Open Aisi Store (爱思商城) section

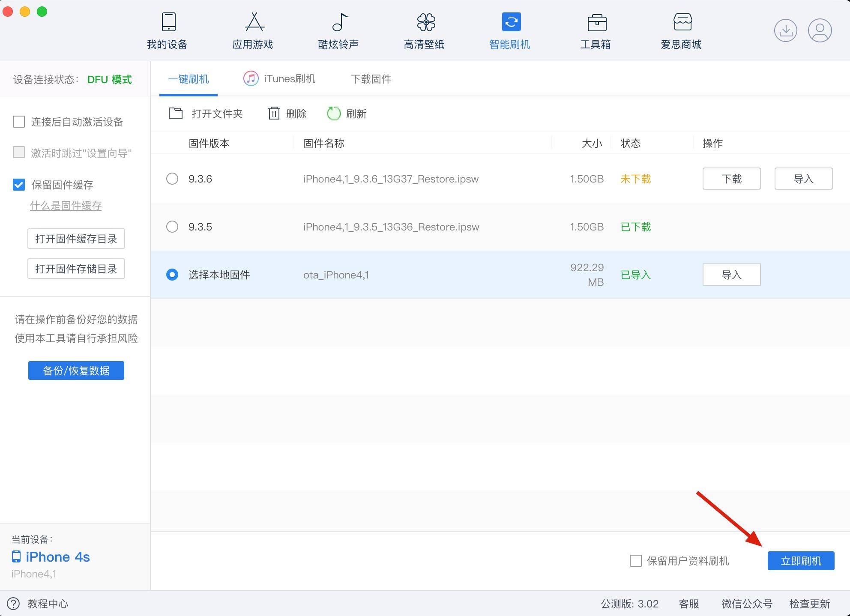[x=681, y=31]
